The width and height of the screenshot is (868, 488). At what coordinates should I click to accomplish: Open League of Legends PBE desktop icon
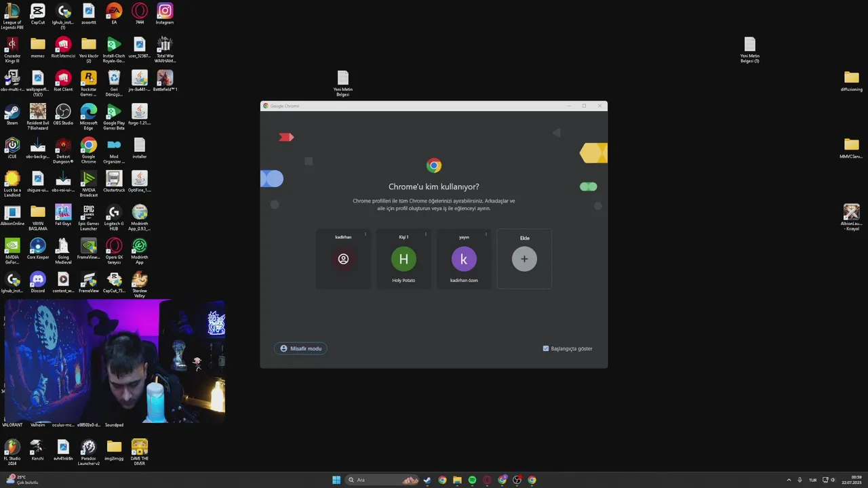coord(12,16)
